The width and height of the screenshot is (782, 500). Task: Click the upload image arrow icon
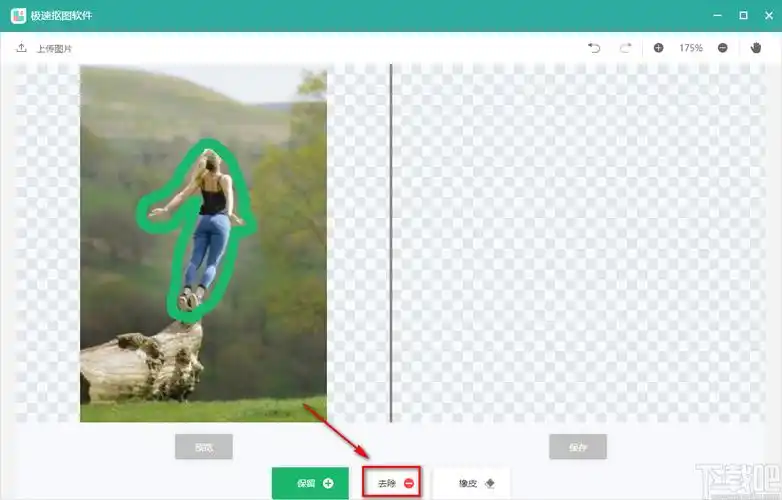coord(21,48)
